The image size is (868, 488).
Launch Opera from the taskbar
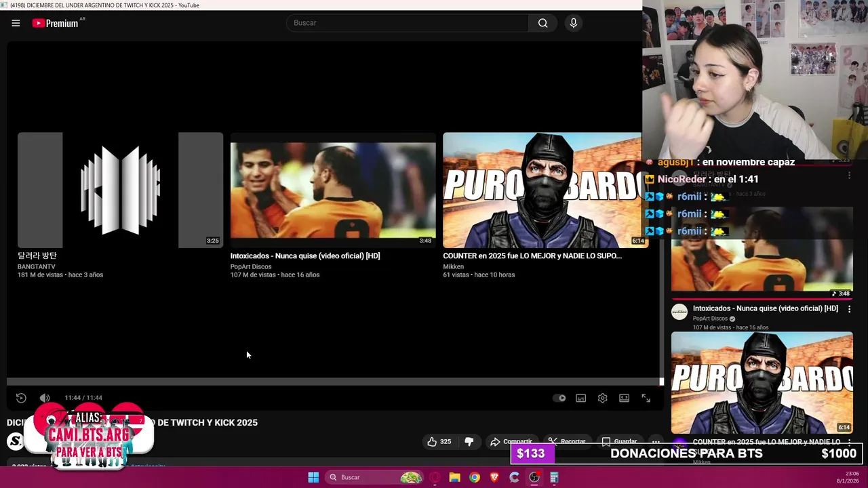click(x=435, y=477)
